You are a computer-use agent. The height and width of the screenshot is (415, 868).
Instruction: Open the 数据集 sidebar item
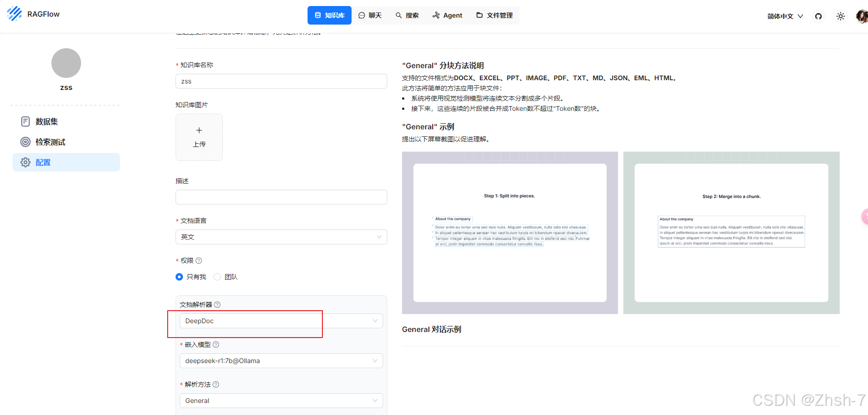(66, 121)
